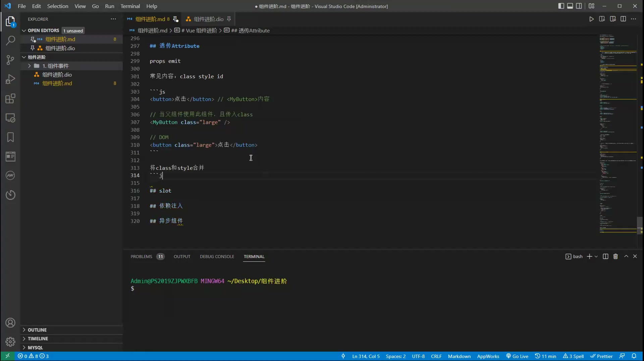The width and height of the screenshot is (644, 361).
Task: Click the errors and warnings counter
Action: (33, 356)
